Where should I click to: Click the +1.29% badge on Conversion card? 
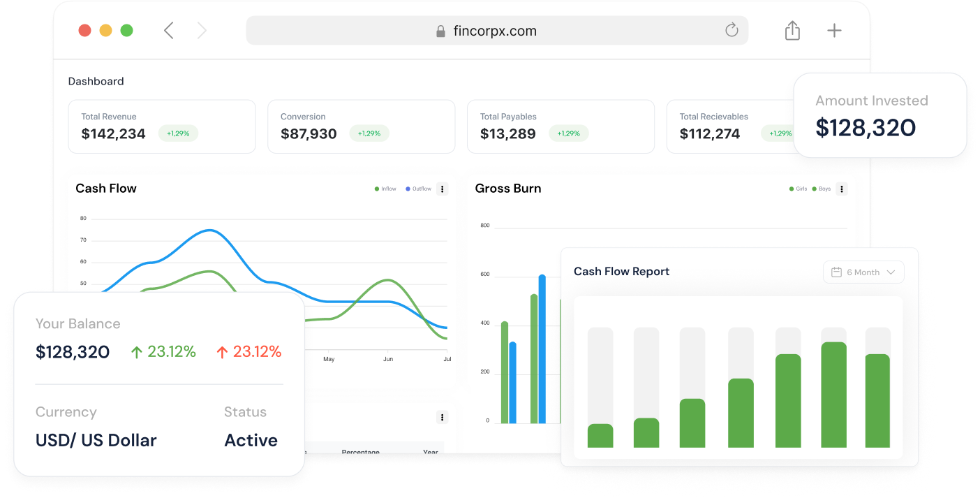click(369, 133)
